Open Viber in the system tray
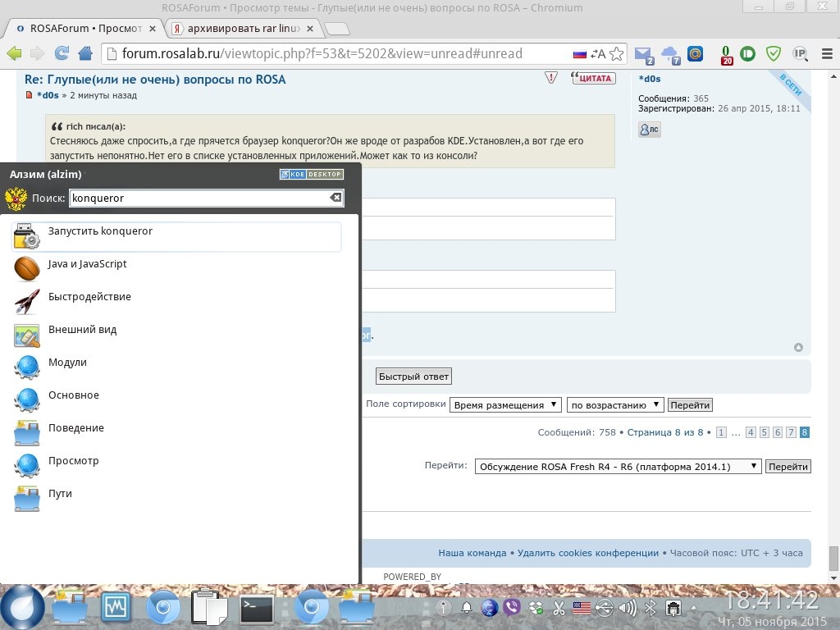Screen dimensions: 840x630 click(x=512, y=608)
